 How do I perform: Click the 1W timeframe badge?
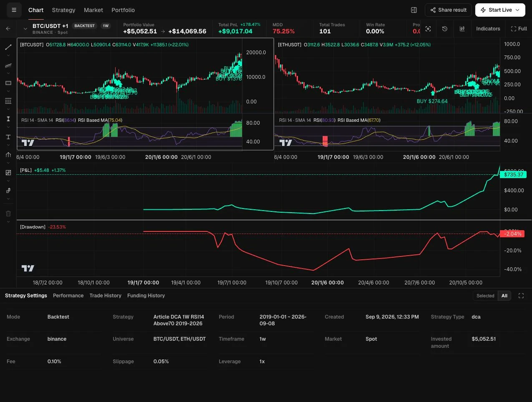(106, 26)
